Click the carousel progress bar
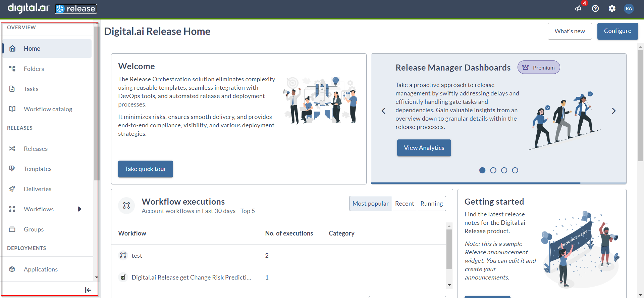The height and width of the screenshot is (298, 644). pos(499,183)
